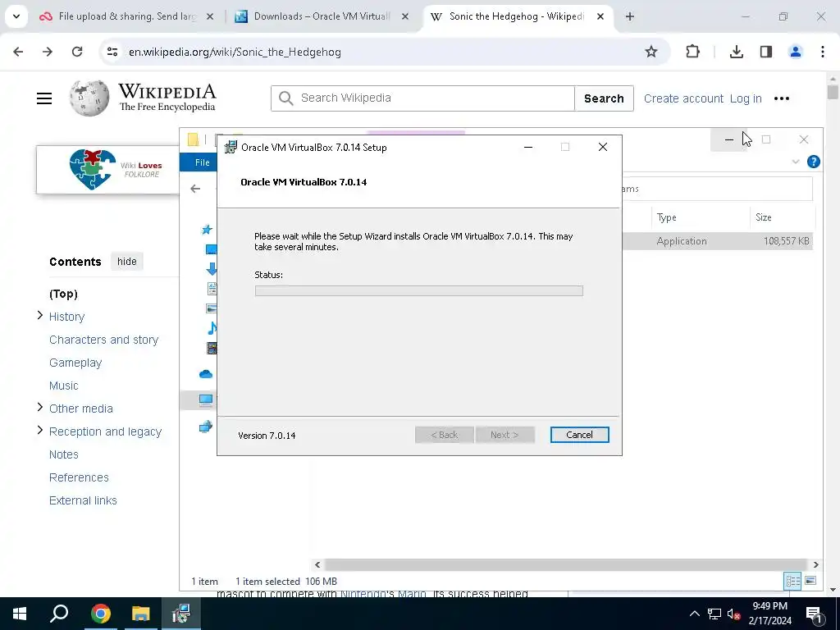Select Quick access star in Explorer sidebar
This screenshot has width=840, height=630.
(x=207, y=230)
